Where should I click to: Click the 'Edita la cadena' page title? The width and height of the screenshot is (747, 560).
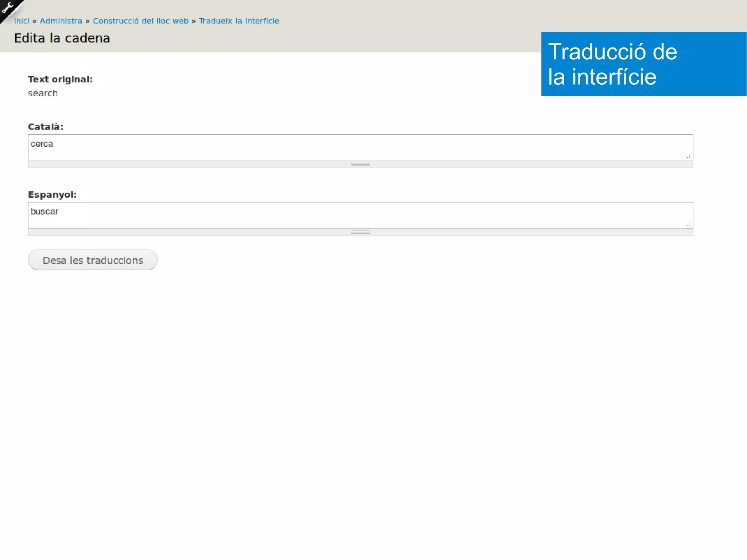coord(62,38)
